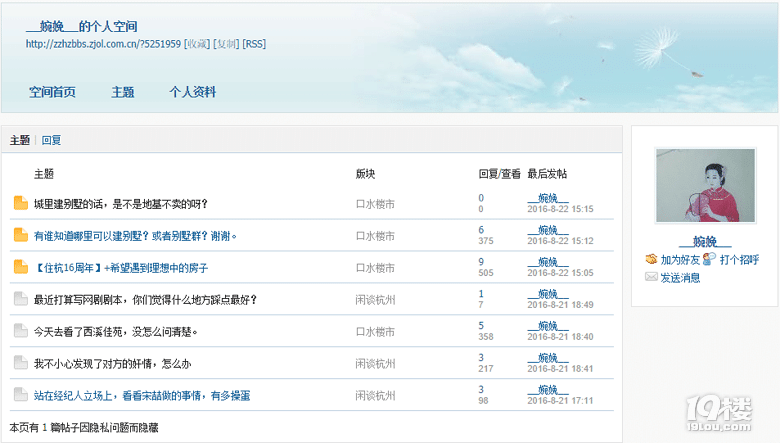Click document icon beside 站在经纪人立场上 thread
780x443 pixels.
click(x=20, y=395)
